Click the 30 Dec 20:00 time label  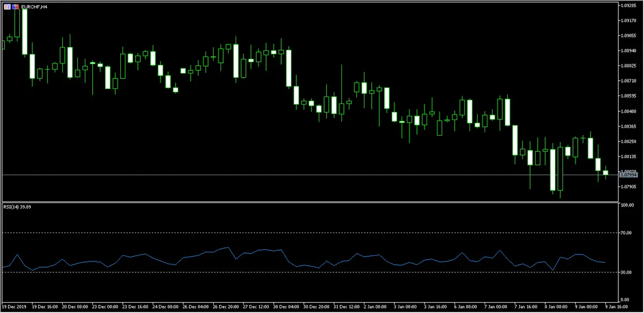click(316, 307)
